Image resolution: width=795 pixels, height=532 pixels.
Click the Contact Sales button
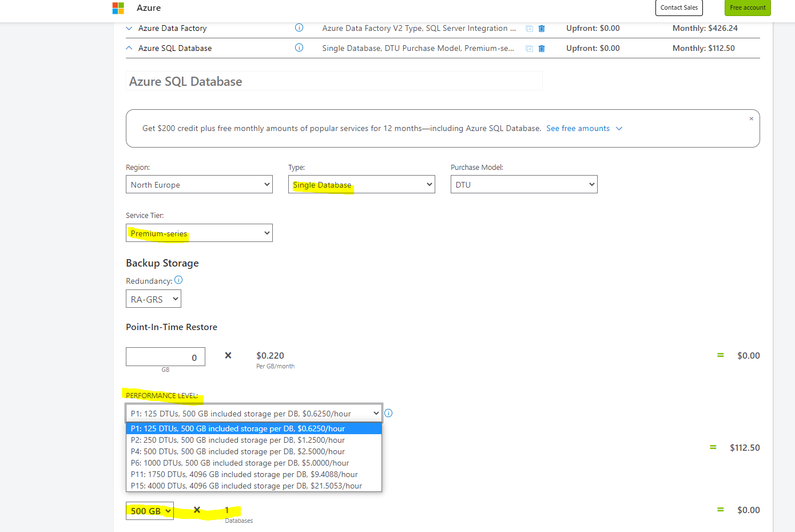pos(679,7)
